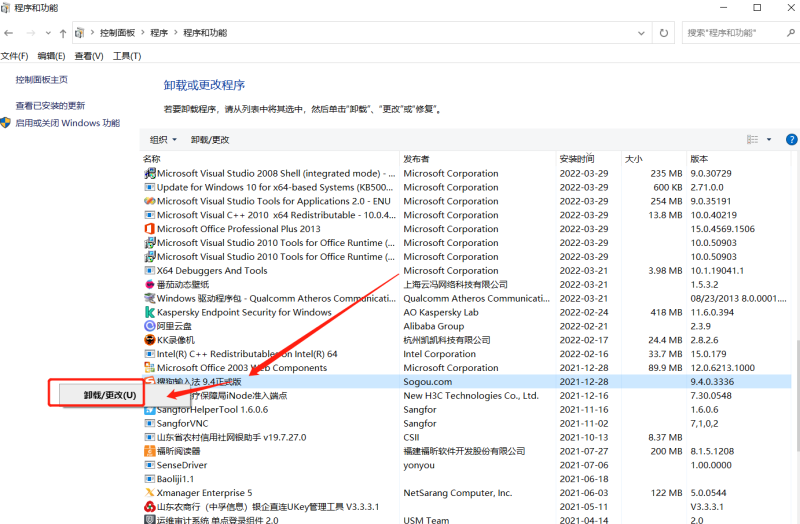This screenshot has width=800, height=524.
Task: Click the AO Kaspersky Lab publisher cell
Action: coord(441,312)
